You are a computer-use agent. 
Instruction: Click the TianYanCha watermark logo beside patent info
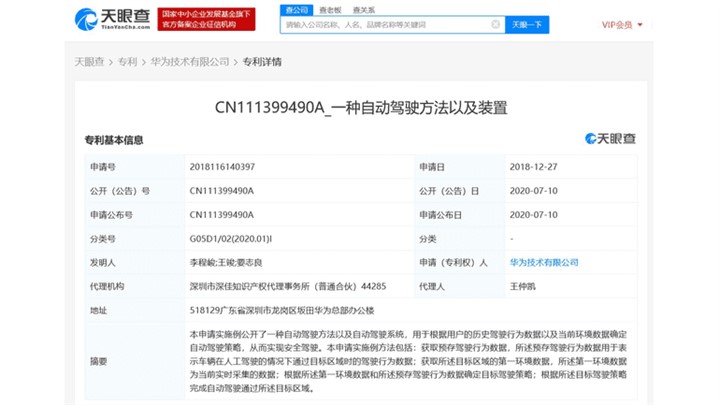click(609, 139)
